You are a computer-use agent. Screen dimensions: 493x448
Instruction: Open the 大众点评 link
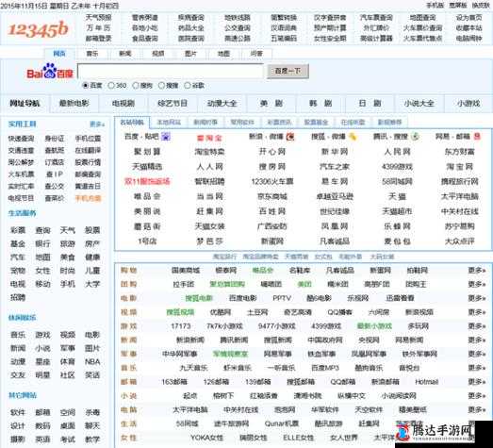[459, 241]
